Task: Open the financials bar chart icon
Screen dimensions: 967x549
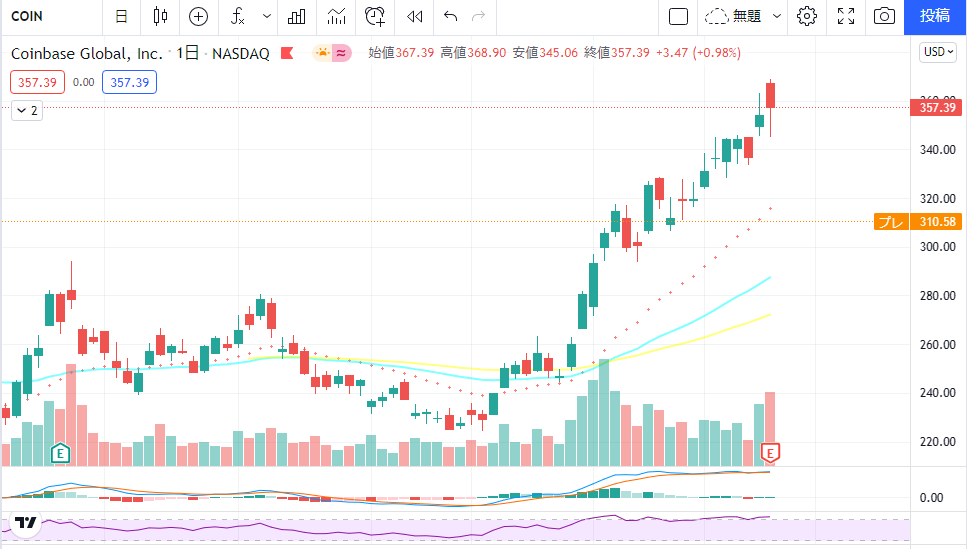Action: point(297,17)
